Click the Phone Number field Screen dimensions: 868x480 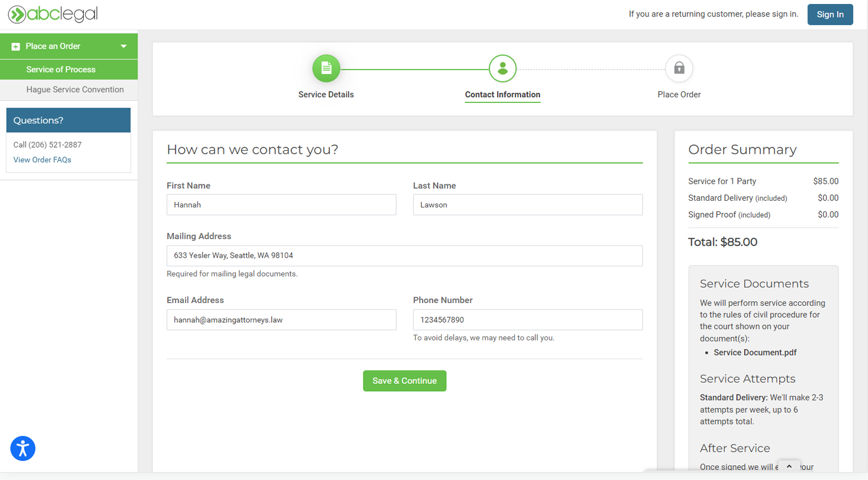(527, 320)
